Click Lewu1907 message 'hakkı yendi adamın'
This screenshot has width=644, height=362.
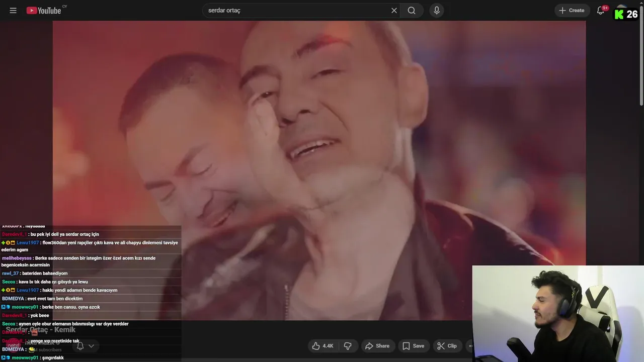59,290
